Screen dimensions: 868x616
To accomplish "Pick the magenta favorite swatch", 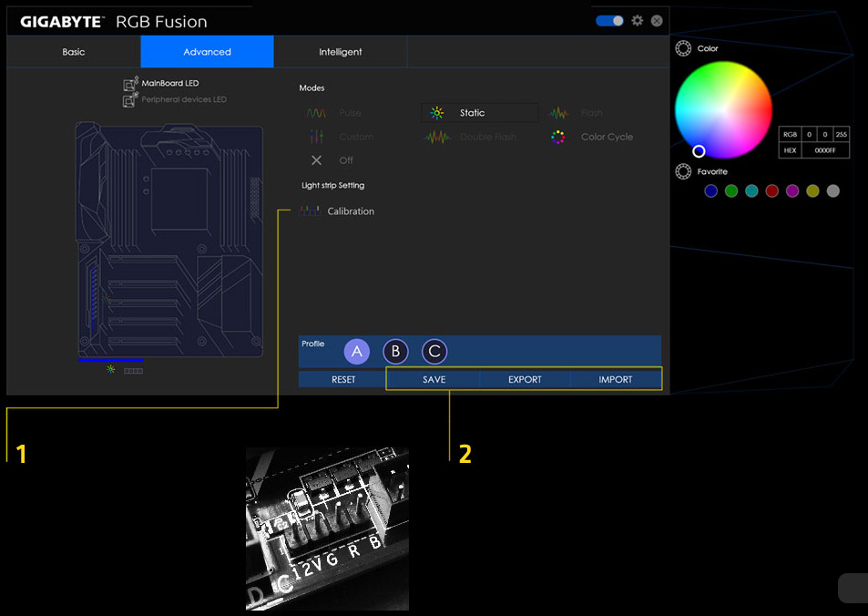I will coord(792,191).
